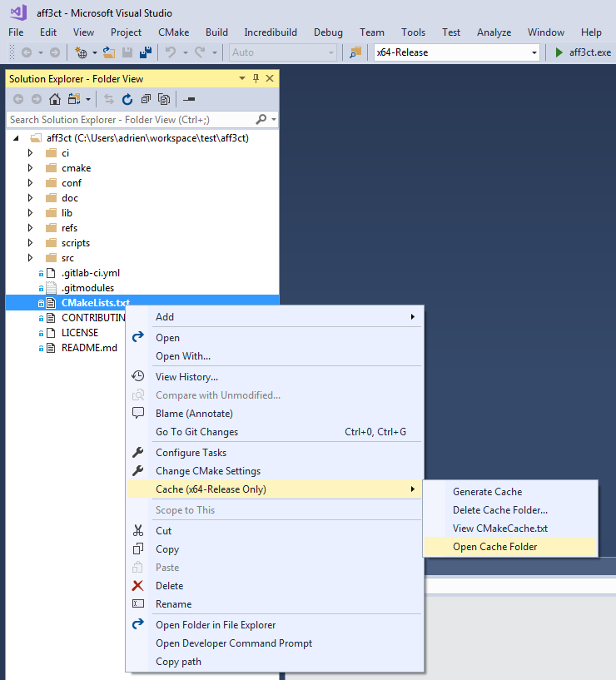
Task: Expand the conf folder
Action: point(30,182)
